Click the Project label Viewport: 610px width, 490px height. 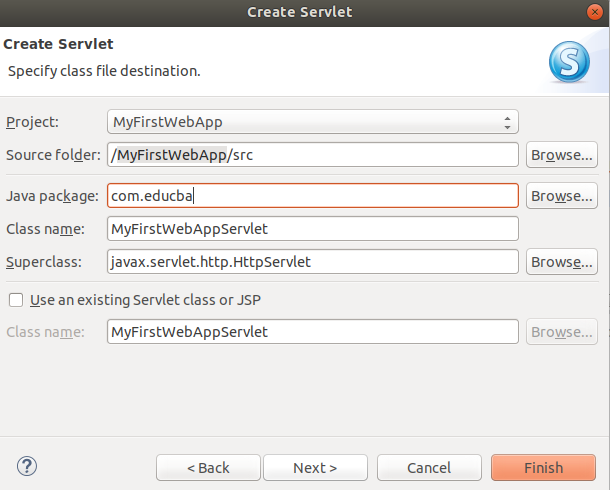tap(33, 122)
